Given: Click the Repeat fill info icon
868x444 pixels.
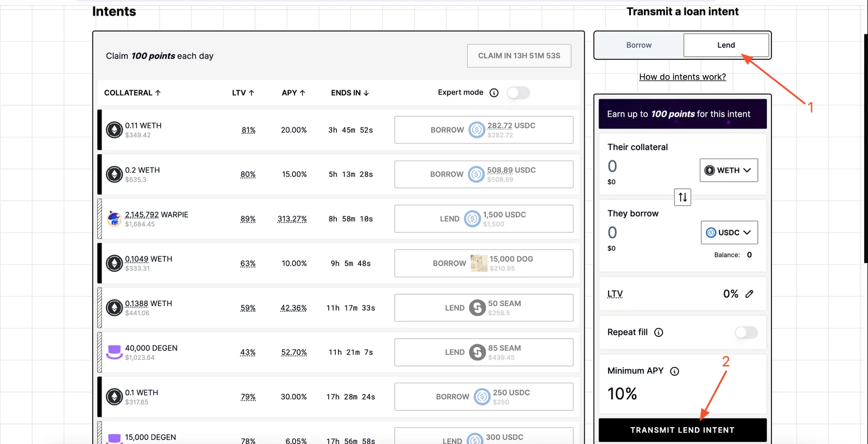Looking at the screenshot, I should point(659,332).
